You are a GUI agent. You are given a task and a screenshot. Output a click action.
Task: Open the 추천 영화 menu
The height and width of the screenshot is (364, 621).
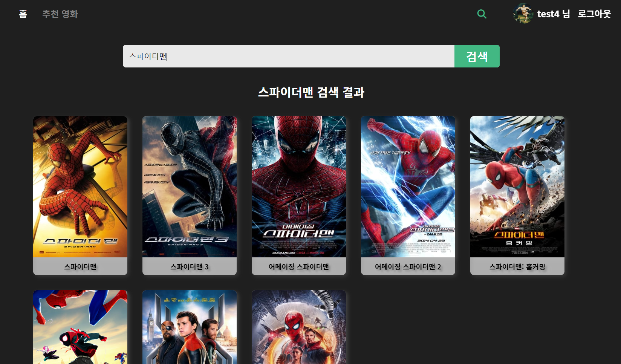click(60, 14)
